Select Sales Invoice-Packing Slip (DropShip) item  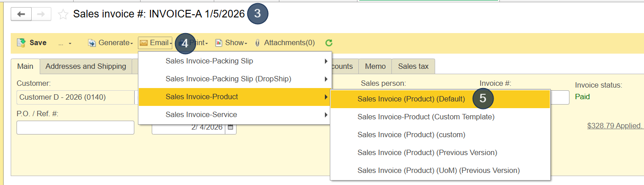228,79
